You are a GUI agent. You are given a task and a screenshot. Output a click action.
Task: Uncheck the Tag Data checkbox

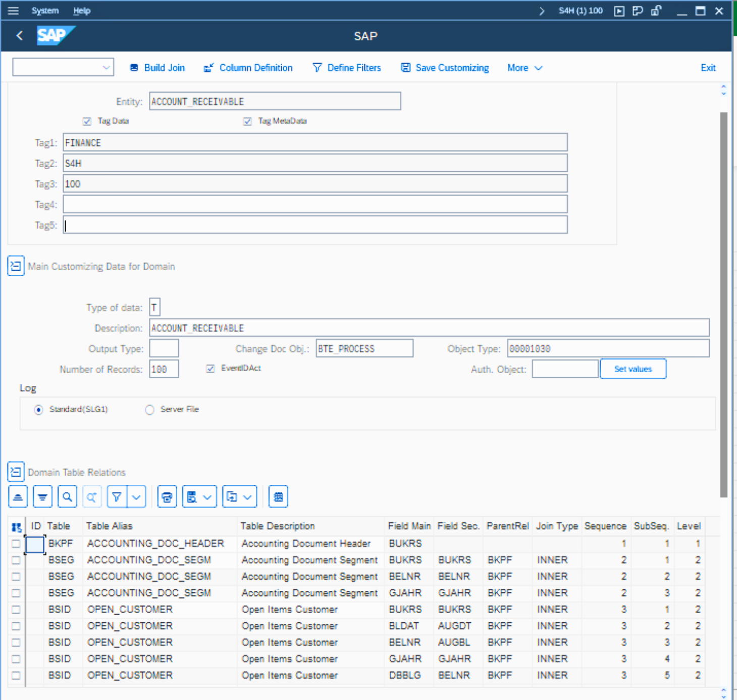87,121
